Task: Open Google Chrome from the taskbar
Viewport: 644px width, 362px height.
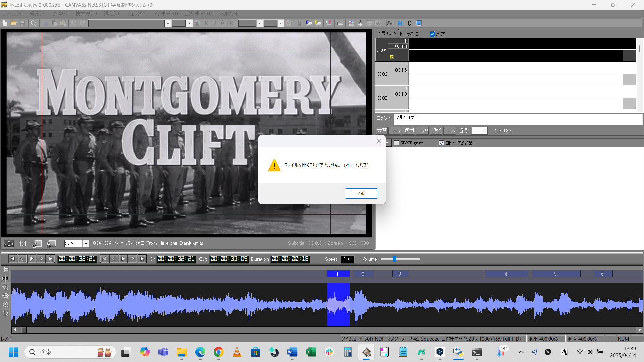Action: click(219, 352)
